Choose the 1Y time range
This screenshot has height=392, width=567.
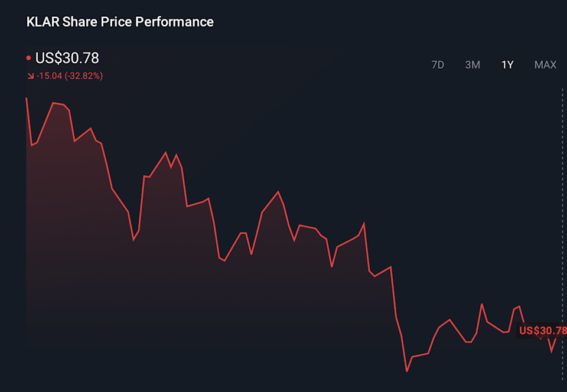point(507,65)
